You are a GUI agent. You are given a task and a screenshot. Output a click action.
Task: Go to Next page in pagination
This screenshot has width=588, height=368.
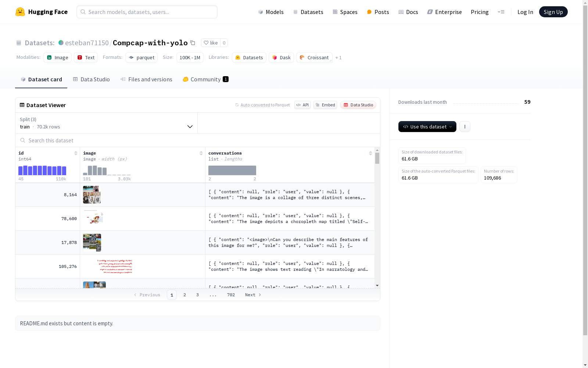pos(253,295)
